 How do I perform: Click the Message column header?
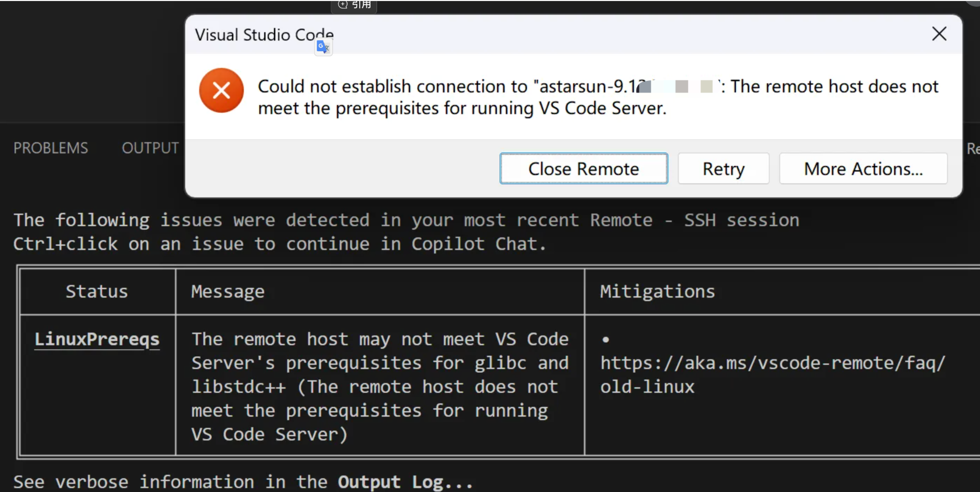228,292
